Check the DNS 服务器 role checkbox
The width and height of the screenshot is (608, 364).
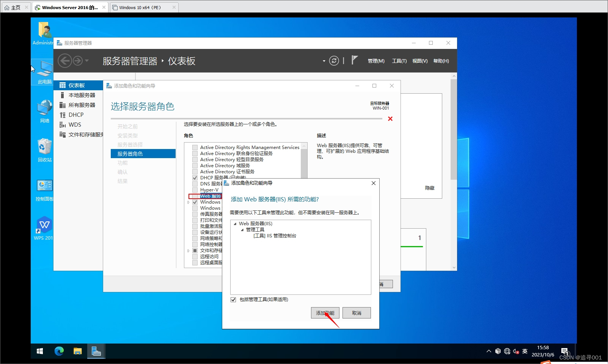[x=195, y=184]
